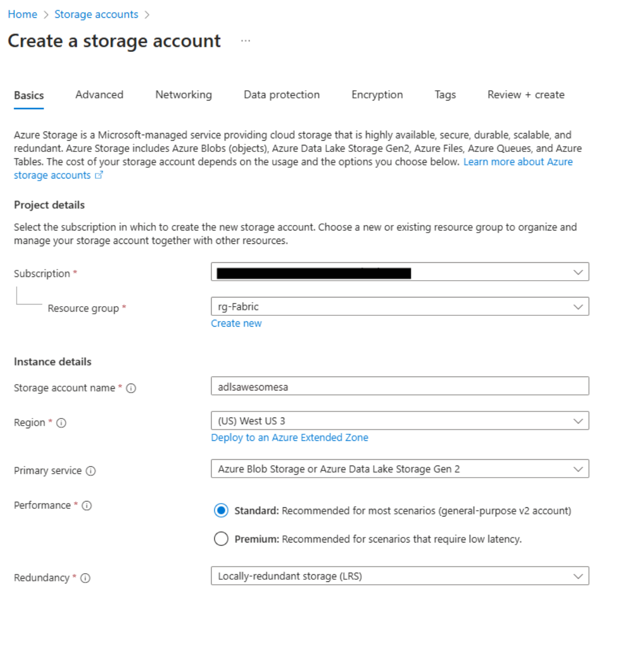
Task: Click Create new under Resource group
Action: pyautogui.click(x=236, y=323)
